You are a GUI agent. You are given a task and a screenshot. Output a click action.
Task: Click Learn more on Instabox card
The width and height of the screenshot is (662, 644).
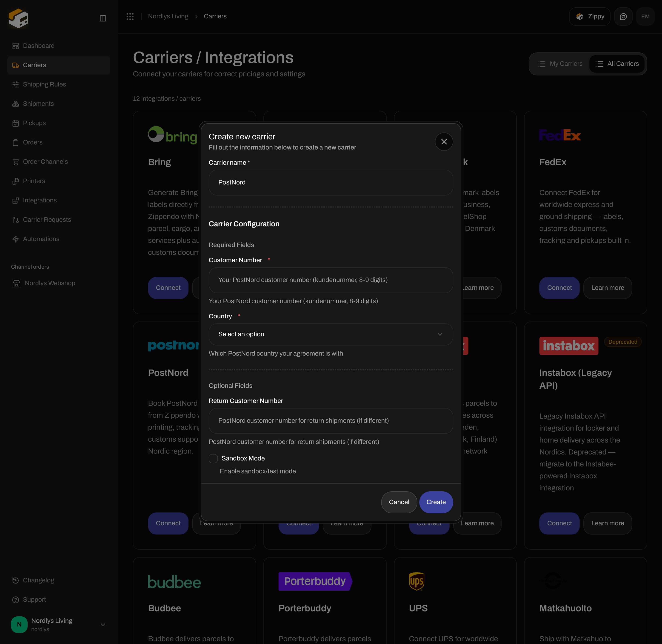click(x=608, y=523)
